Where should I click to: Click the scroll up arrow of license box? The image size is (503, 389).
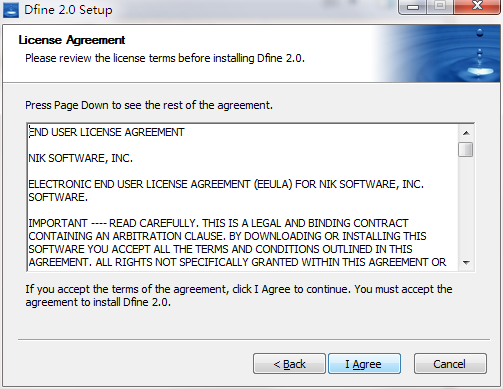click(466, 133)
